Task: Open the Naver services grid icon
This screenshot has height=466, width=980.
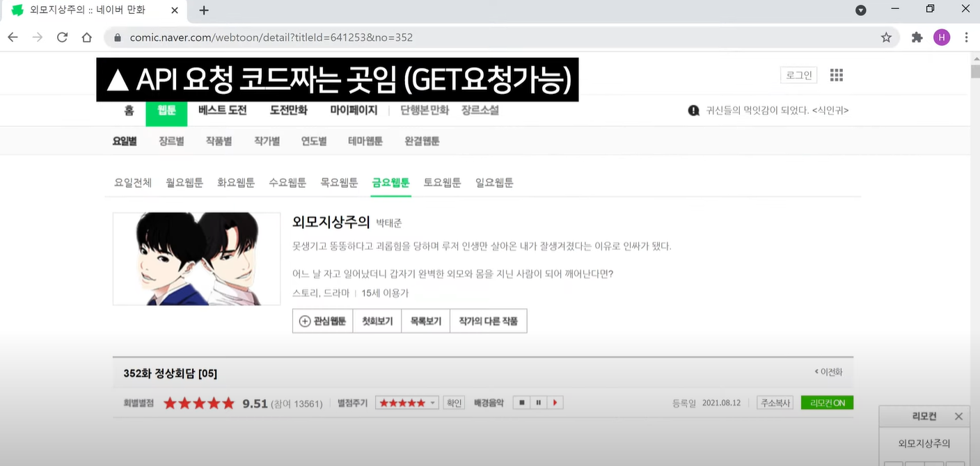Action: (837, 75)
